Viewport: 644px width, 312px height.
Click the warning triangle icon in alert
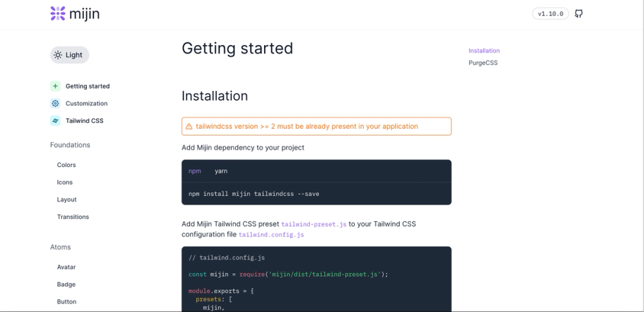coord(189,126)
